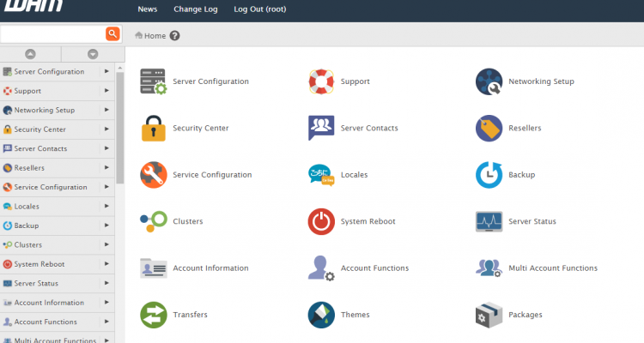Click Themes text link in main panel
The image size is (644, 343).
tap(355, 315)
